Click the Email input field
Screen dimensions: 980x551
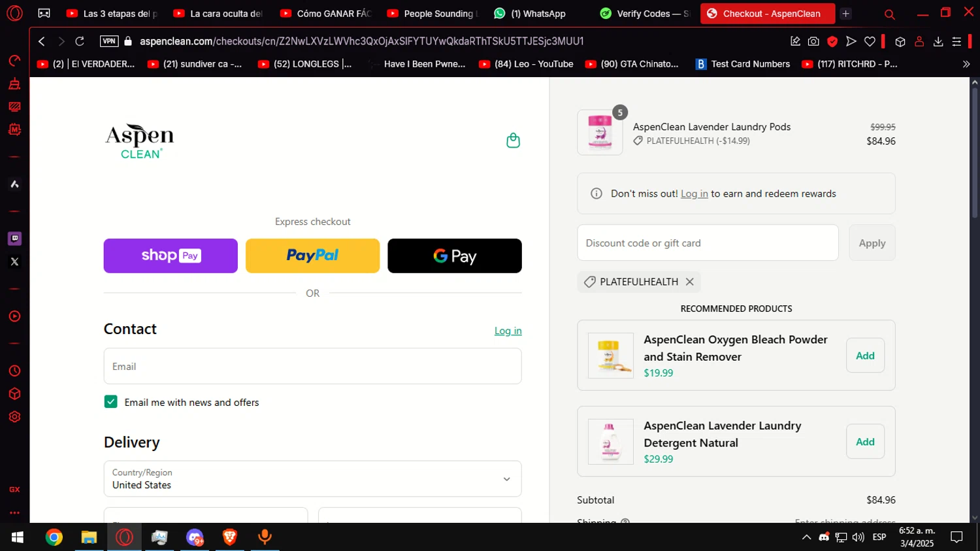point(312,366)
